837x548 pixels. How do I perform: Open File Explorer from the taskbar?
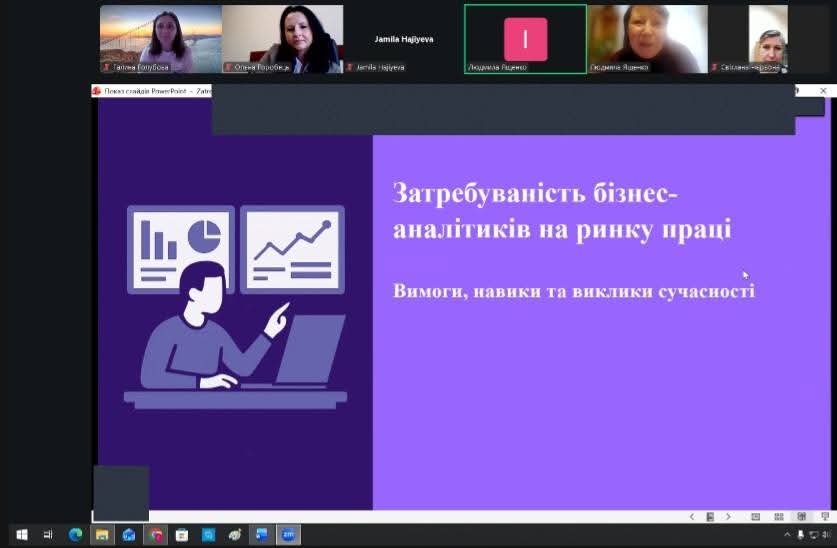point(102,535)
